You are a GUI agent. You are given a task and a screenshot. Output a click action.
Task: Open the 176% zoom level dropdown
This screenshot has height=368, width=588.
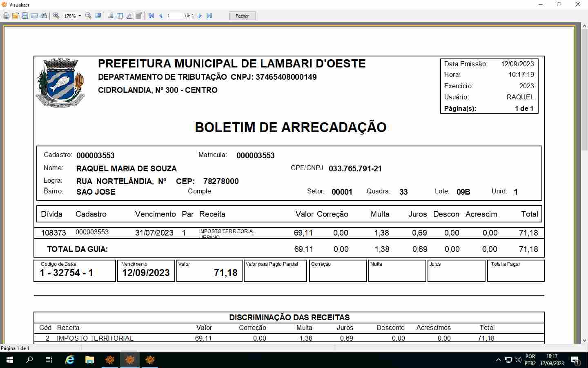tap(80, 16)
